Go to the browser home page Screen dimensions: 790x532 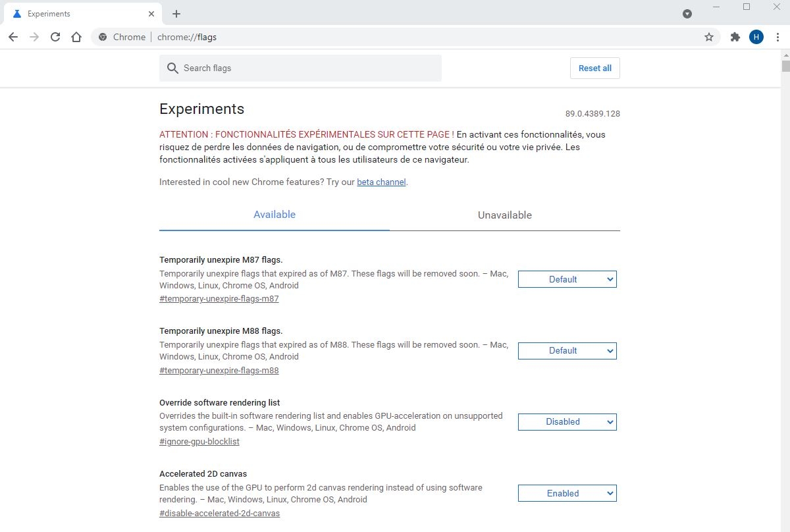[x=76, y=38]
